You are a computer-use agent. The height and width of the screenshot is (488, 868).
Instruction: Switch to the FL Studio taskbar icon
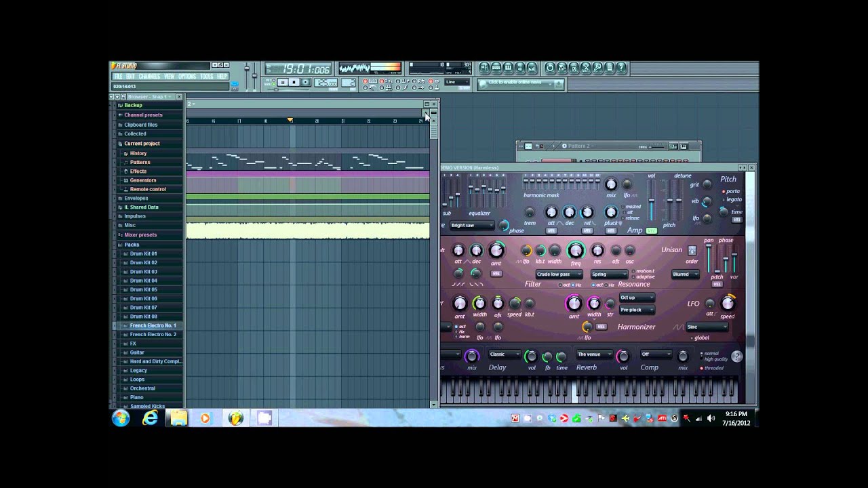pyautogui.click(x=235, y=418)
